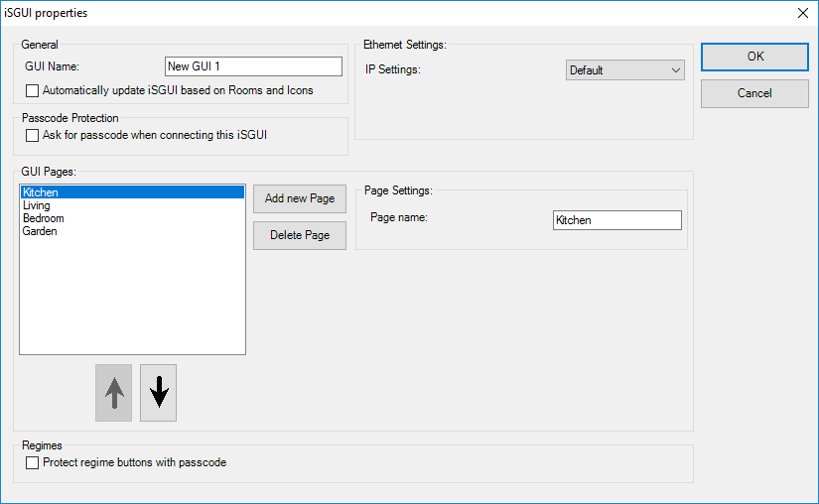Image resolution: width=819 pixels, height=504 pixels.
Task: Select the Living page entry
Action: pos(37,205)
